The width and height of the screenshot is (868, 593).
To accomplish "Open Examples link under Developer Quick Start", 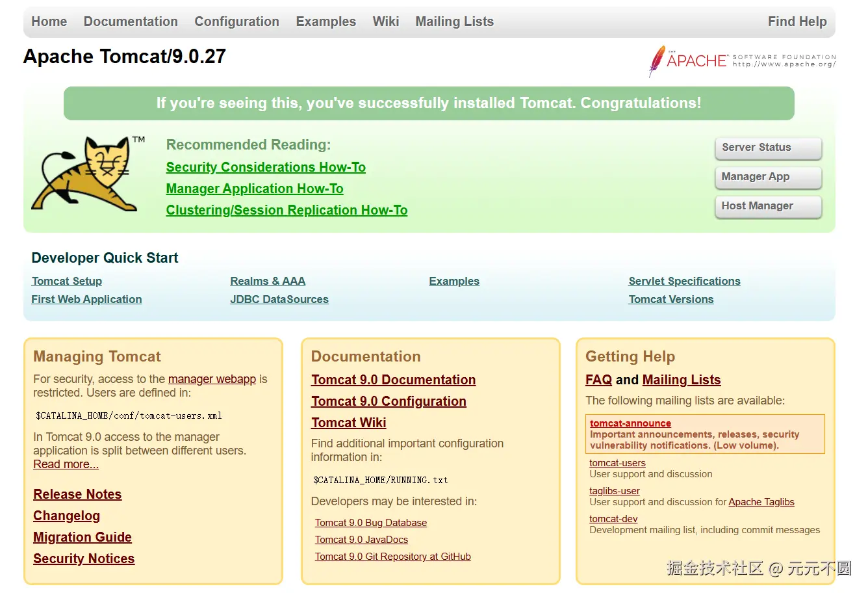I will tap(454, 281).
